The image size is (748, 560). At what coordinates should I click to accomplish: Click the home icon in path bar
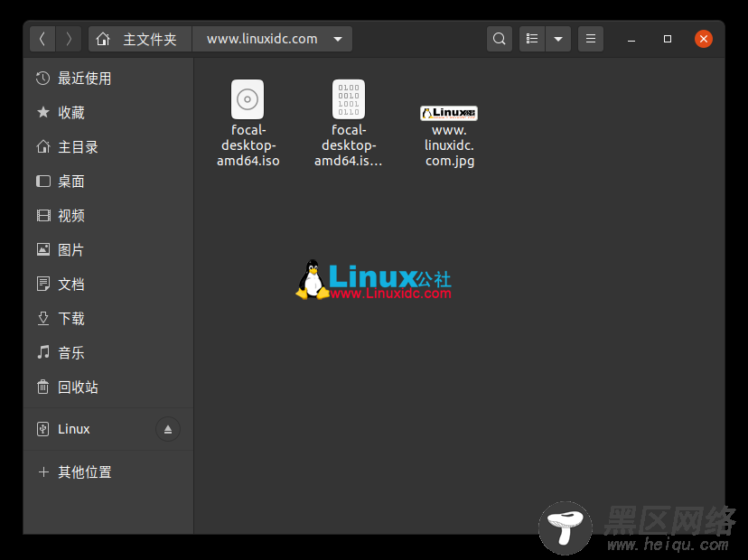click(x=103, y=39)
